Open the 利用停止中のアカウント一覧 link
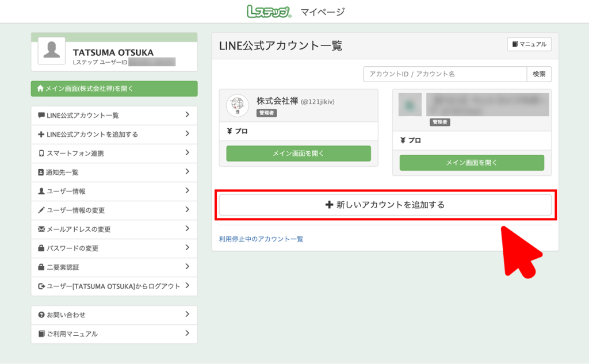The height and width of the screenshot is (364, 589). (261, 239)
